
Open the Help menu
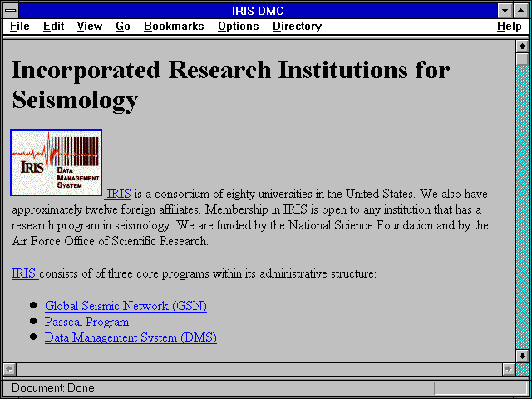509,27
